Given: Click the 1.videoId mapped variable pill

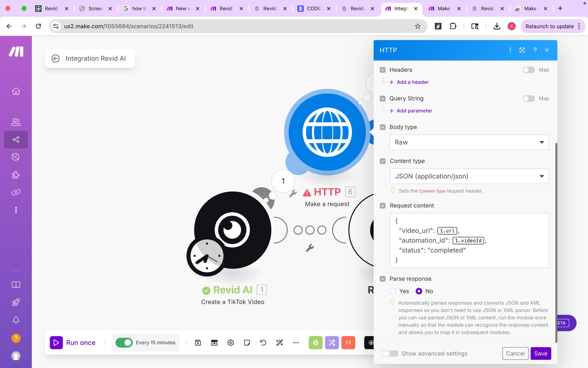Looking at the screenshot, I should [x=468, y=241].
